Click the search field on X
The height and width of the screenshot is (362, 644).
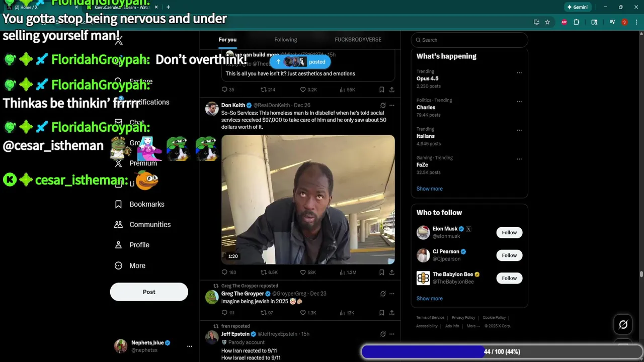coord(469,40)
